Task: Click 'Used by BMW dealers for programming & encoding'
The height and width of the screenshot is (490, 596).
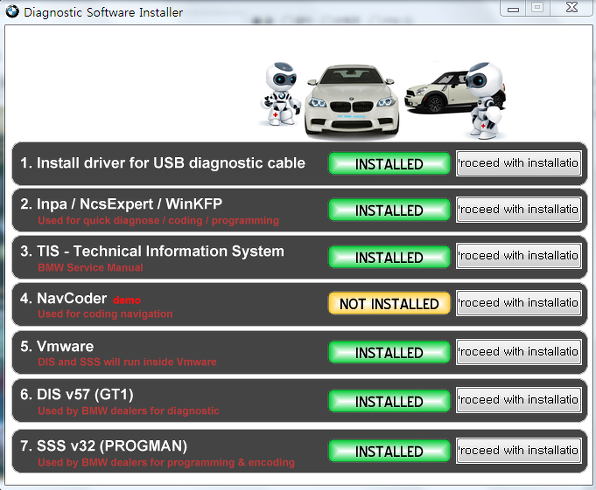Action: [x=166, y=463]
